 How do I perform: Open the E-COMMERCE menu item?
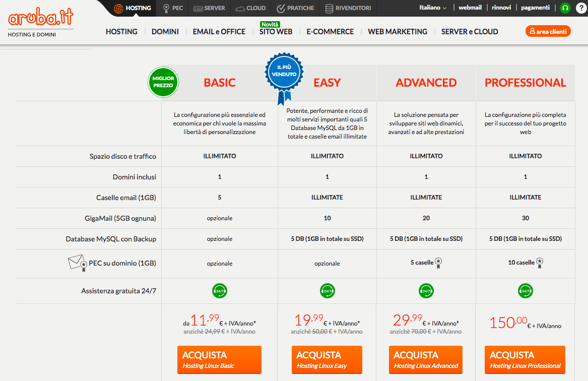pyautogui.click(x=330, y=32)
